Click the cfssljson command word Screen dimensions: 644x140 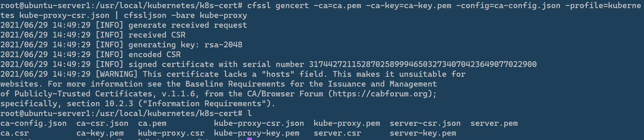click(x=145, y=16)
